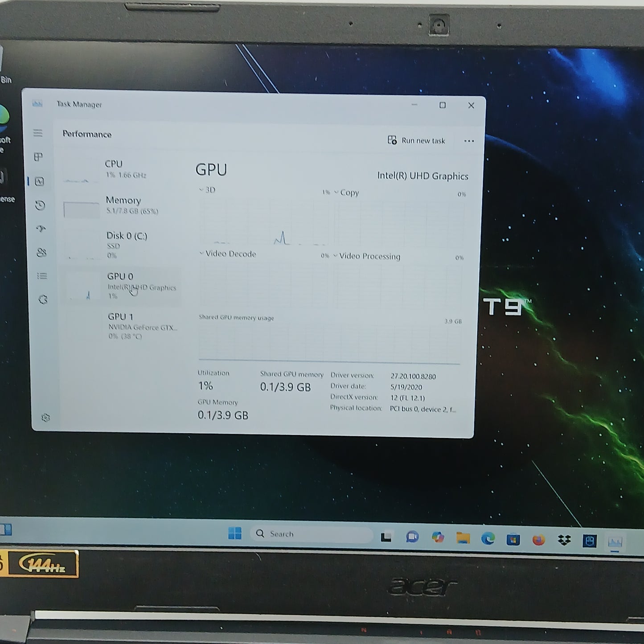Click the GPU Memory 0.1/3.9 GB value

pyautogui.click(x=223, y=415)
